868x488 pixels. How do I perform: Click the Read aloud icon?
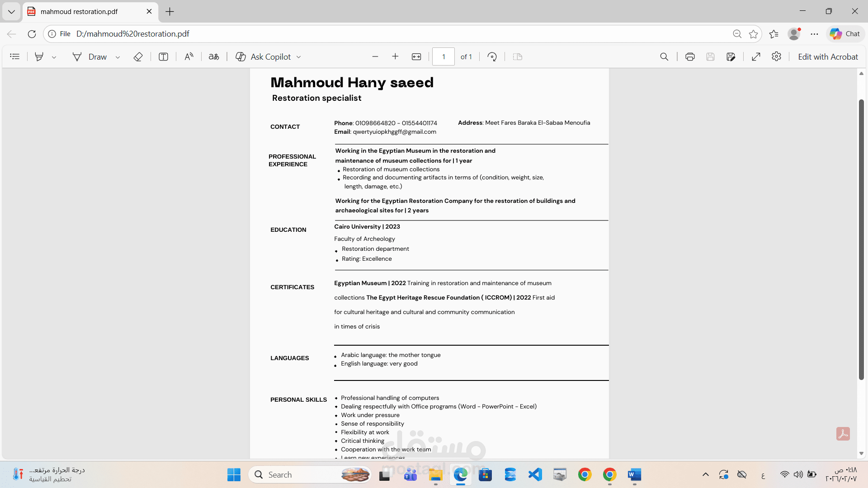(x=189, y=56)
